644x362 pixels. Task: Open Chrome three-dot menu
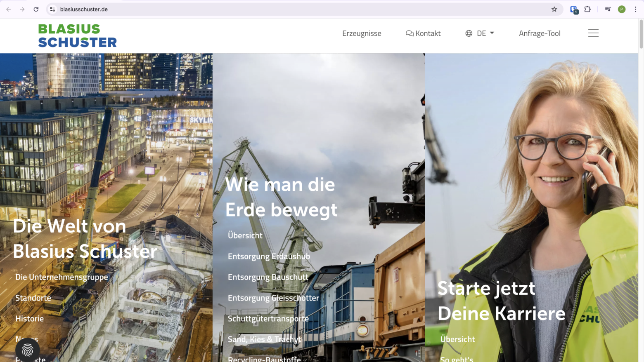pyautogui.click(x=635, y=9)
